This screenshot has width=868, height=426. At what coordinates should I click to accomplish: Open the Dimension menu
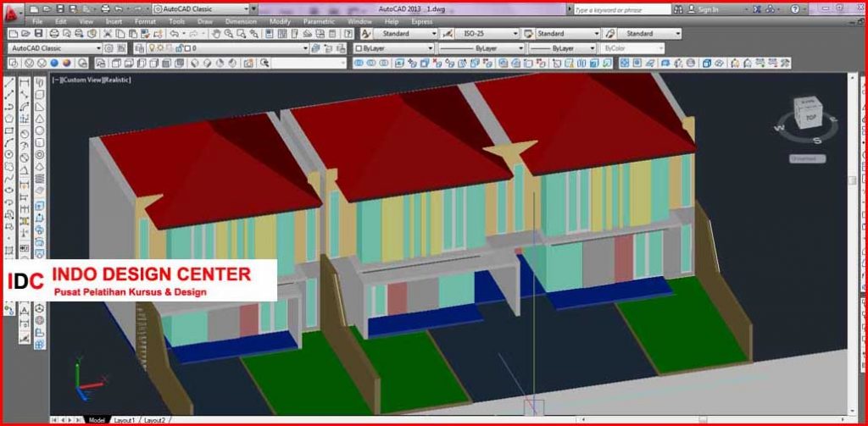pyautogui.click(x=241, y=21)
